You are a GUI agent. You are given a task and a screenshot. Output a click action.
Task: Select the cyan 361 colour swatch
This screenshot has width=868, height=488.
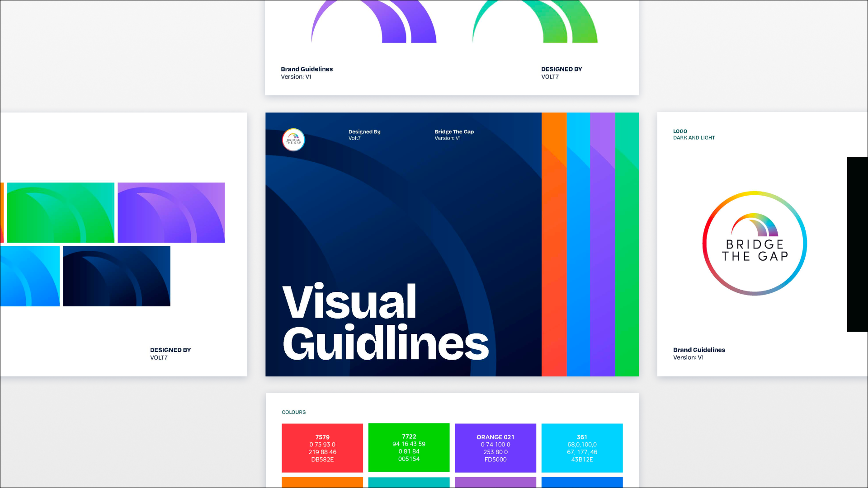click(582, 448)
